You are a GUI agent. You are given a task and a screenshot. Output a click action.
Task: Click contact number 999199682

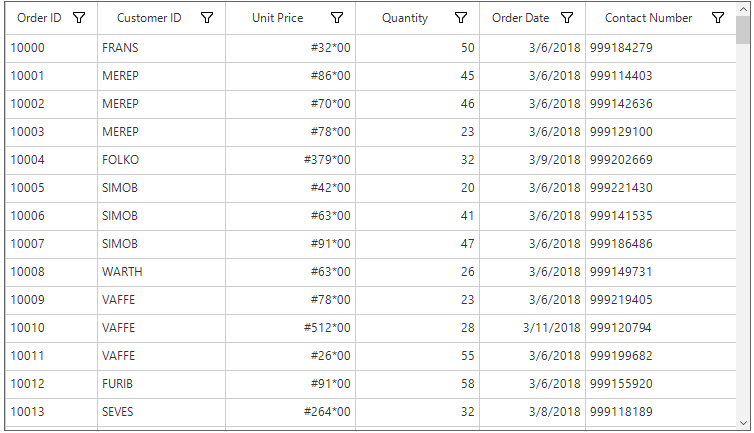pos(661,356)
